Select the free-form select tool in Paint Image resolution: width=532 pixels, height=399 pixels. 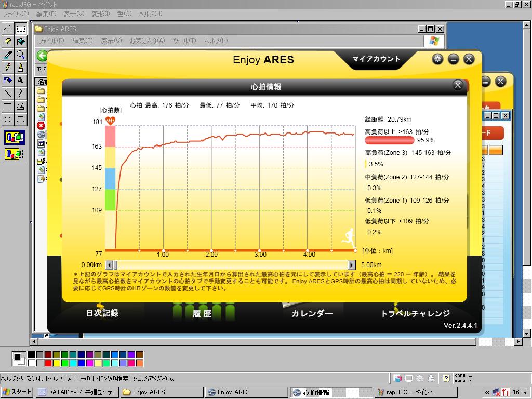[x=8, y=29]
